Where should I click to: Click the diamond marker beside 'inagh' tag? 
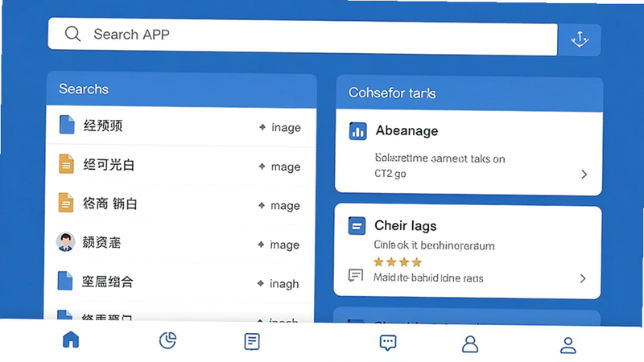tap(260, 283)
